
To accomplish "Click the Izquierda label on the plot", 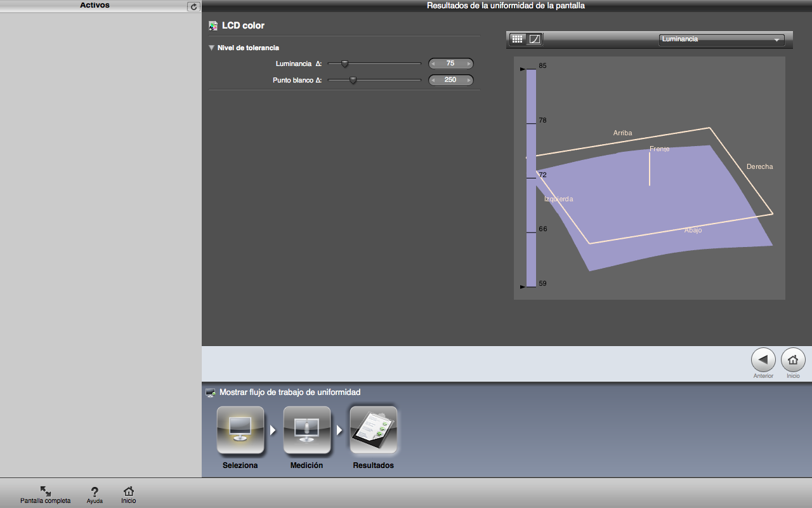I will [558, 199].
